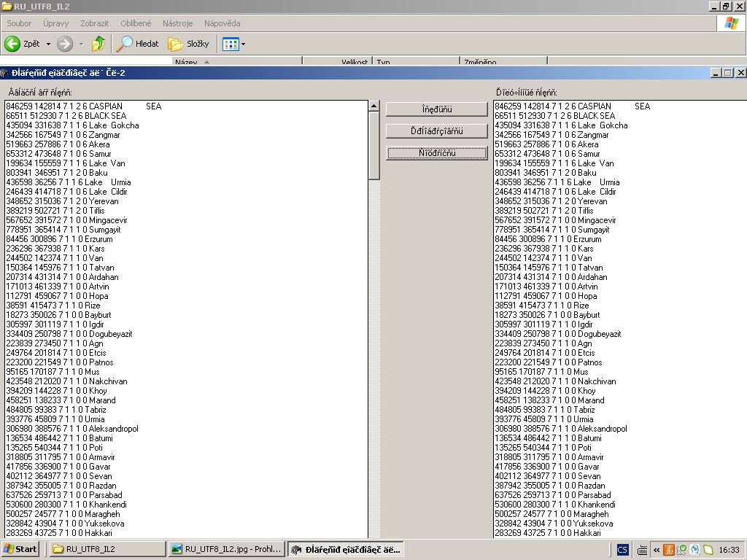Open the Soubor menu

(x=19, y=23)
